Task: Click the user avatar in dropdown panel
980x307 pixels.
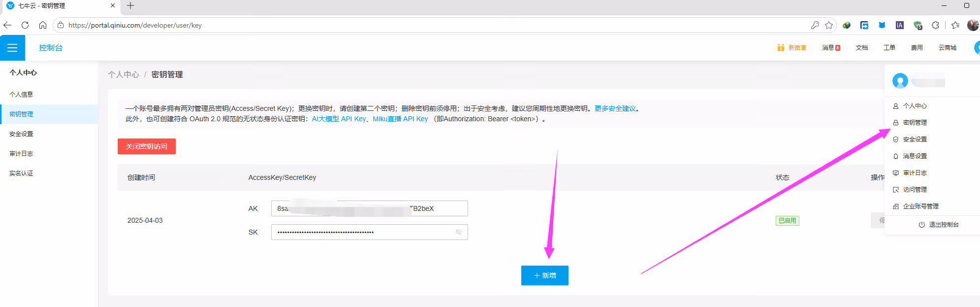Action: pos(900,81)
